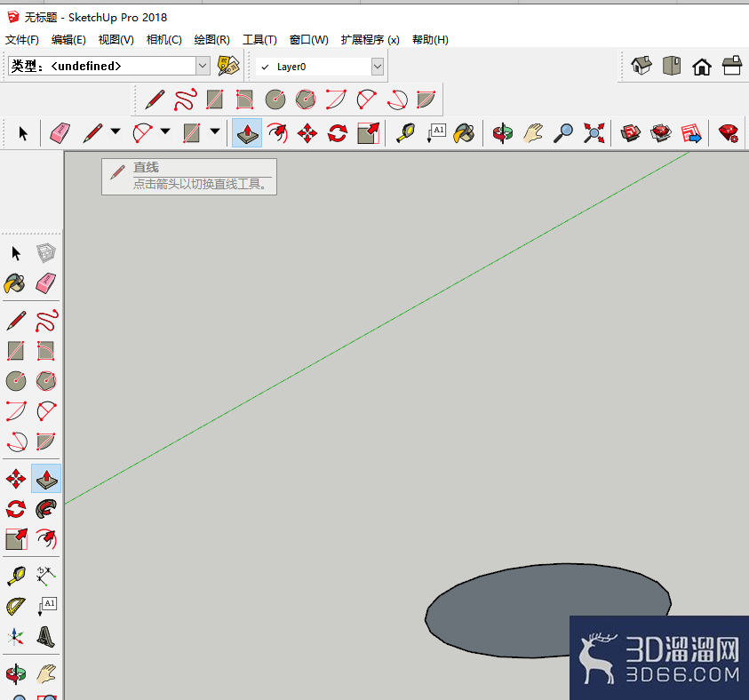Switch to Iso view house icon
The height and width of the screenshot is (700, 749).
coord(641,66)
